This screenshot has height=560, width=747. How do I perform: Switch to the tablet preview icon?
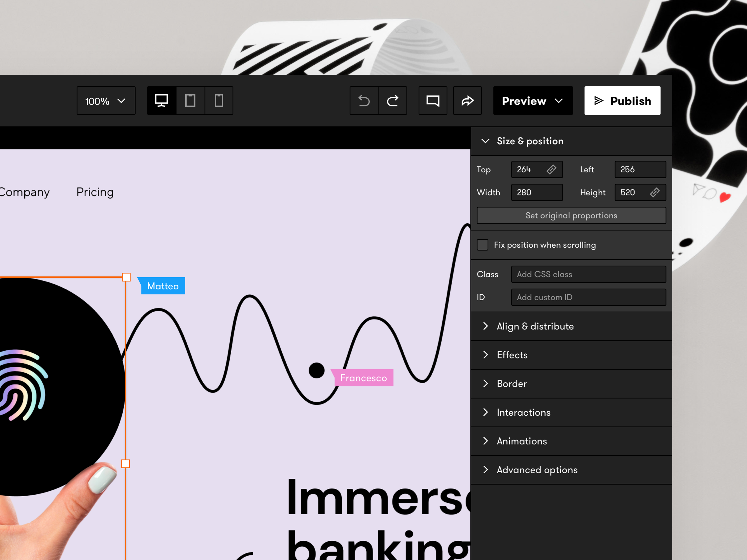[x=190, y=100]
